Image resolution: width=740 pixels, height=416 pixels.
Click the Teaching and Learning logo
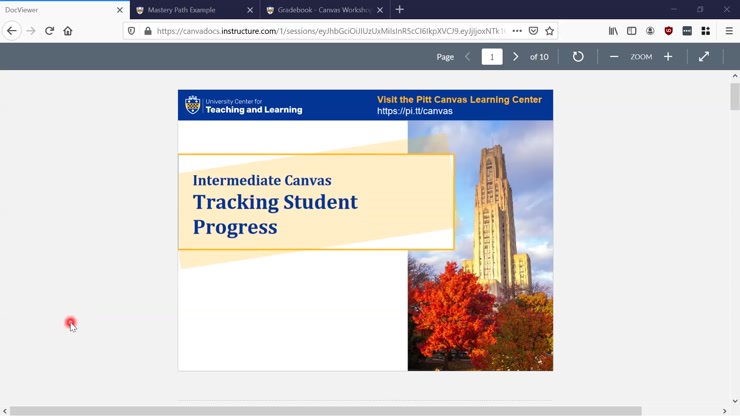click(x=244, y=105)
